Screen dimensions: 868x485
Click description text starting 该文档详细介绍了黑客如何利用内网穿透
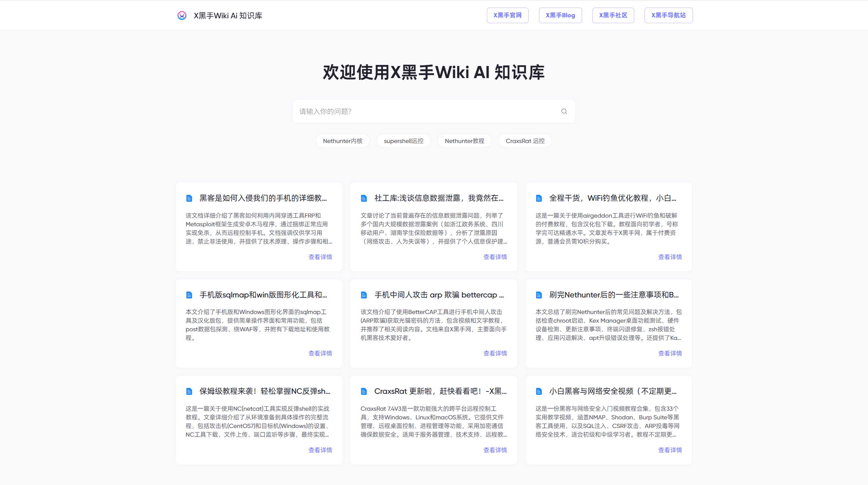[259, 228]
